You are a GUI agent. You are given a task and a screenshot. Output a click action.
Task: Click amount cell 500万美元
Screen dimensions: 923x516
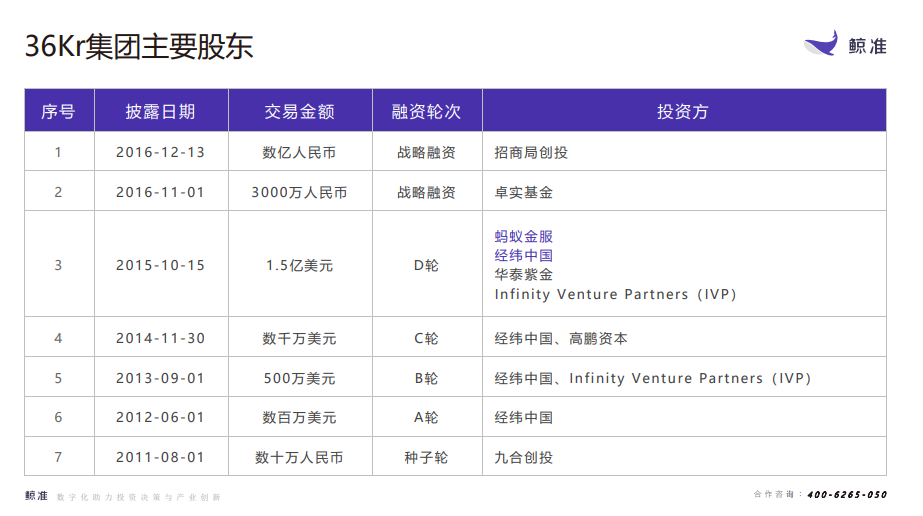coord(300,378)
